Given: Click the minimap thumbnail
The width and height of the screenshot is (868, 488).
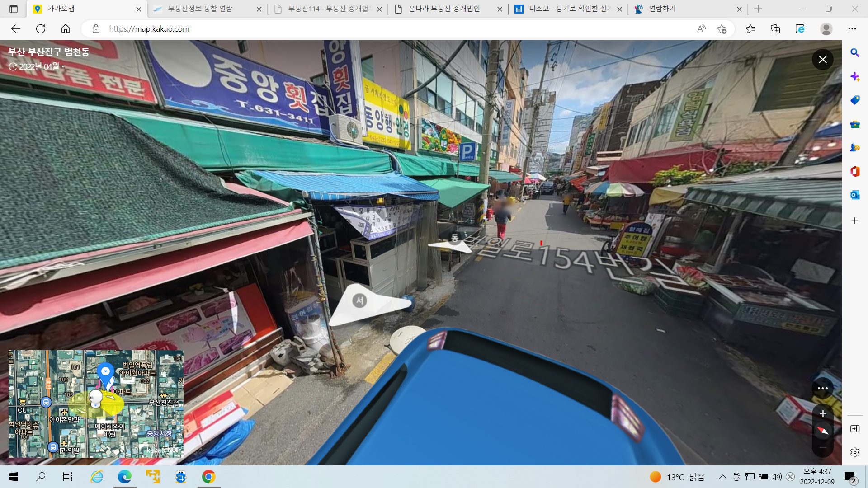Looking at the screenshot, I should tap(96, 404).
